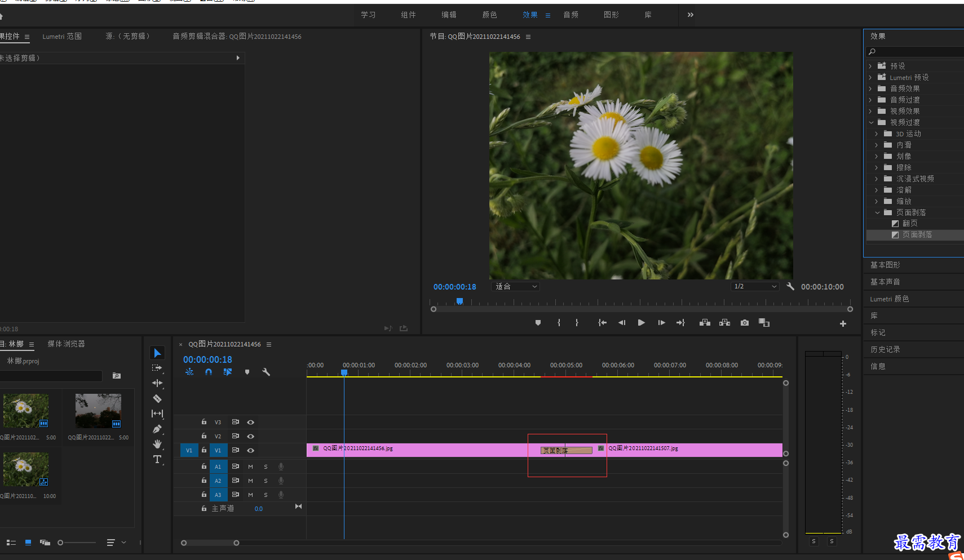Toggle nest sequence insert mode in timeline
Image resolution: width=964 pixels, height=560 pixels.
coord(189,372)
